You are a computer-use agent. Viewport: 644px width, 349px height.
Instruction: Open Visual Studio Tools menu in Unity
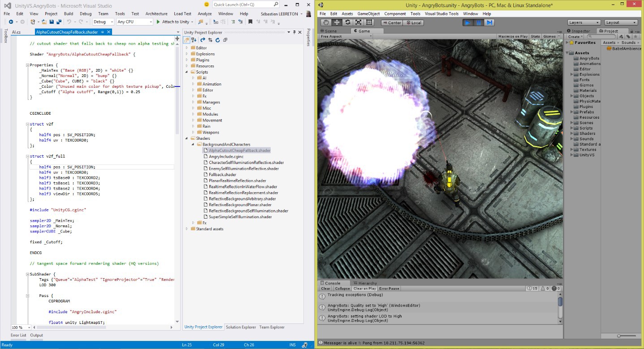click(441, 14)
